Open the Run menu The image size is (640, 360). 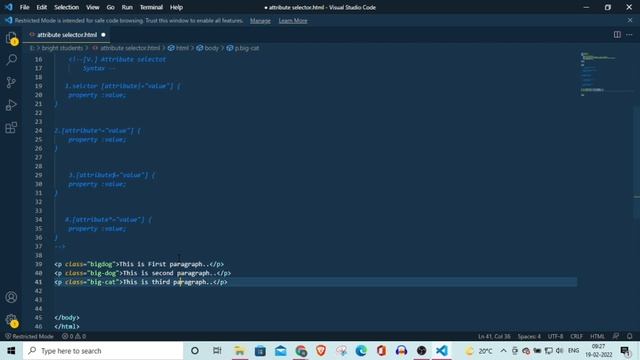point(127,7)
